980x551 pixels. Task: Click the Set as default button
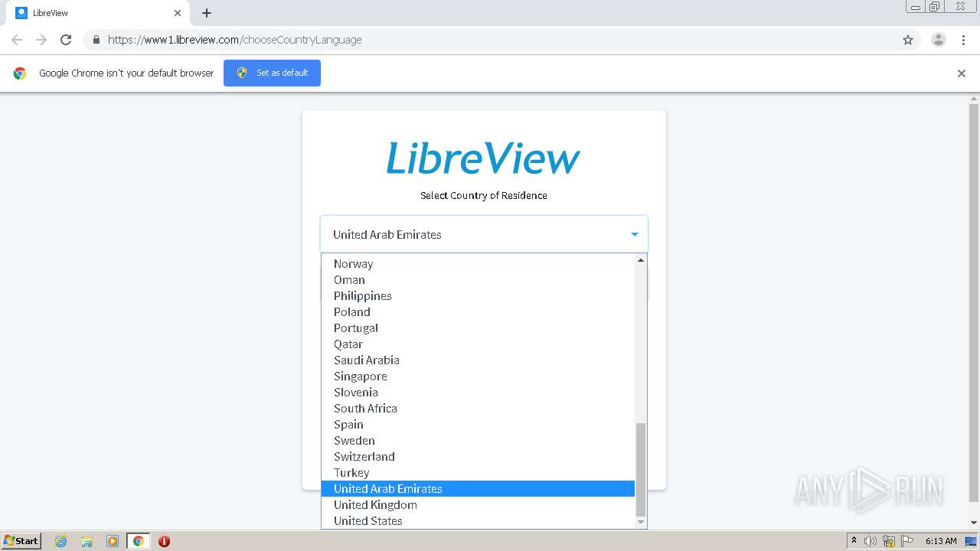(x=272, y=73)
